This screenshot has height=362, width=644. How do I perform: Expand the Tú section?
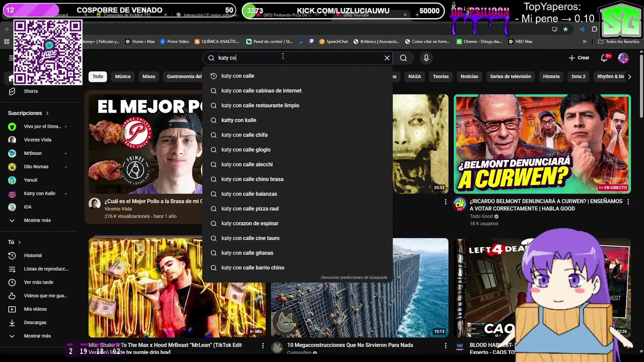[14, 242]
